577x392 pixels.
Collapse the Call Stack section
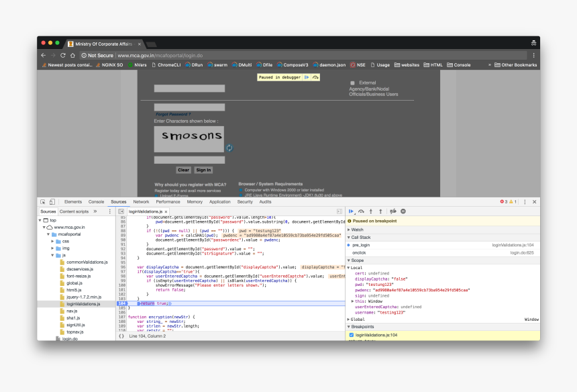click(349, 237)
